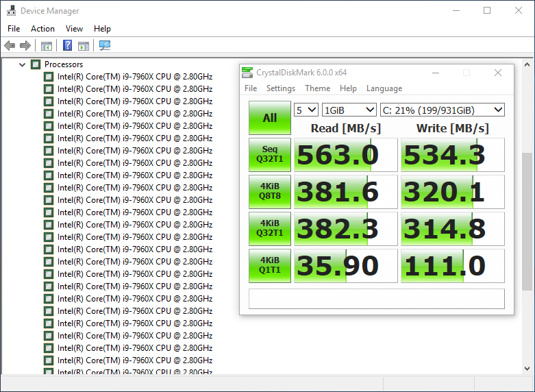The image size is (535, 392).
Task: Open Device Manager View menu
Action: pos(74,29)
